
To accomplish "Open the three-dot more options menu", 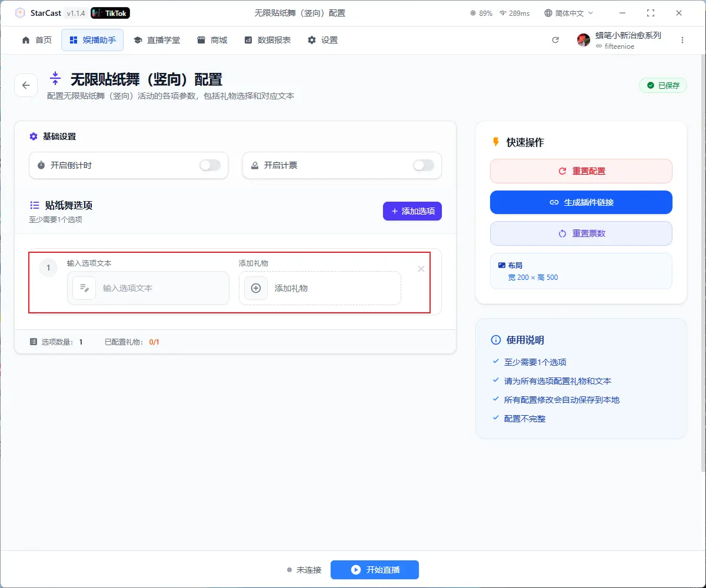I will pyautogui.click(x=682, y=40).
